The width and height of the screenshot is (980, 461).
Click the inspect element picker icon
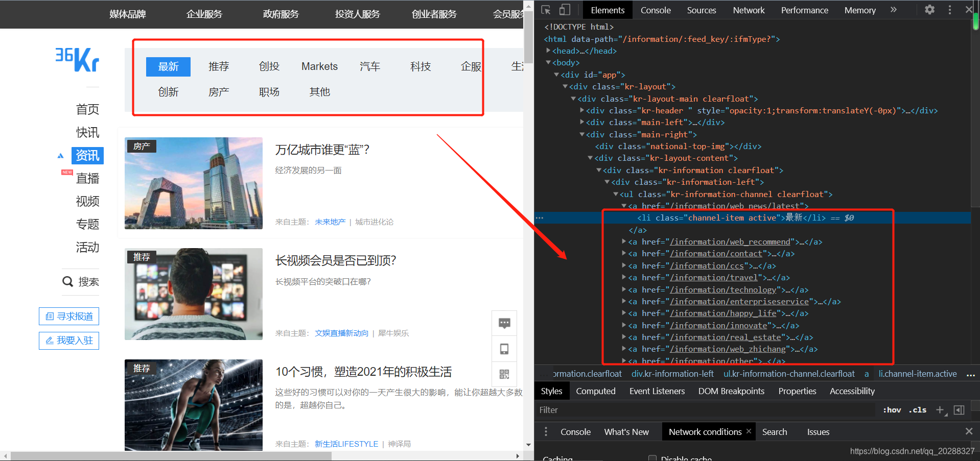(x=546, y=10)
